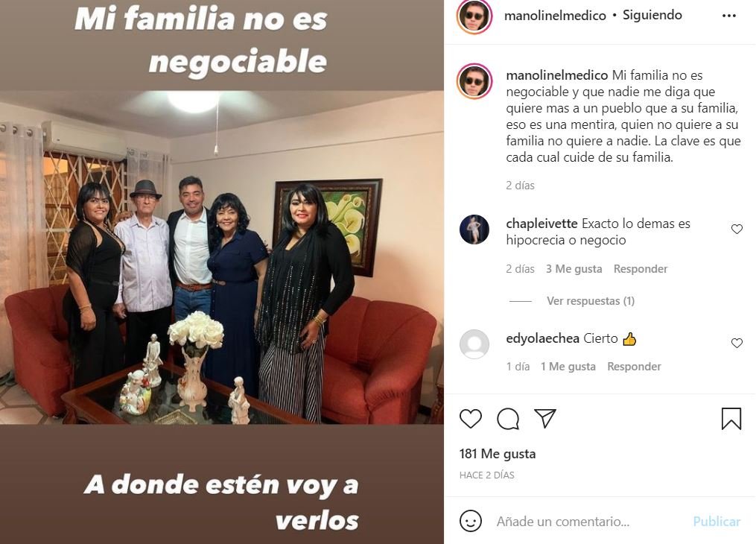Screen dimensions: 756x544
Task: Share the post with the paper plane icon
Action: tap(545, 418)
